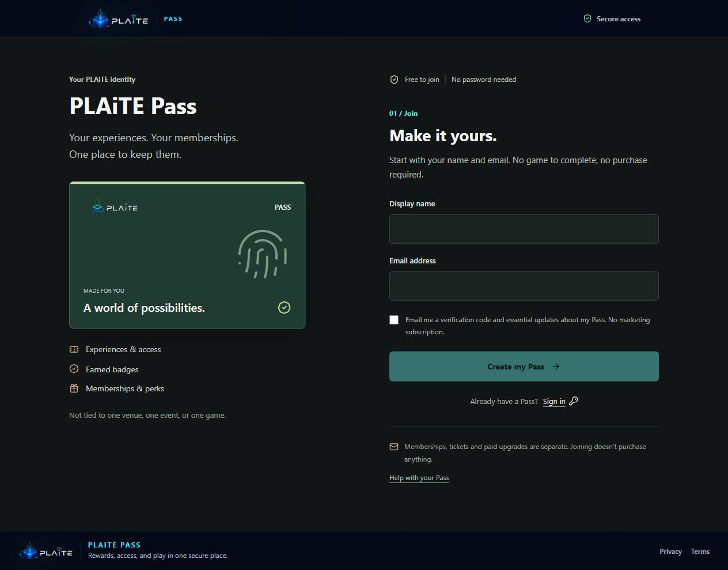Click the No password needed text

coord(484,80)
